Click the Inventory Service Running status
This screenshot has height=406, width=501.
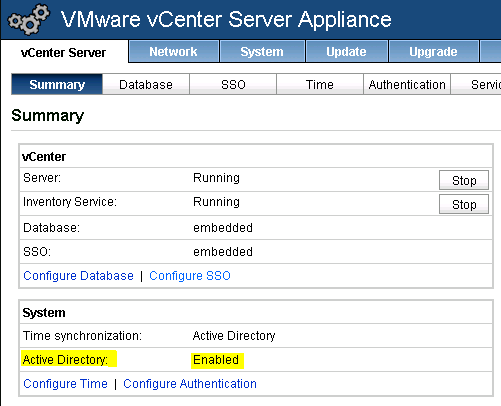pos(216,202)
